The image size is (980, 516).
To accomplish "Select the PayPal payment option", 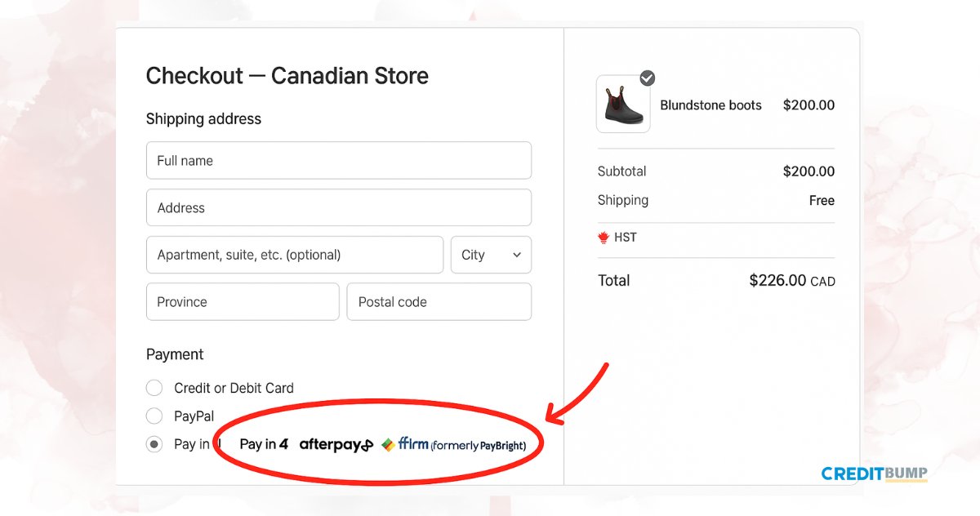I will 154,416.
